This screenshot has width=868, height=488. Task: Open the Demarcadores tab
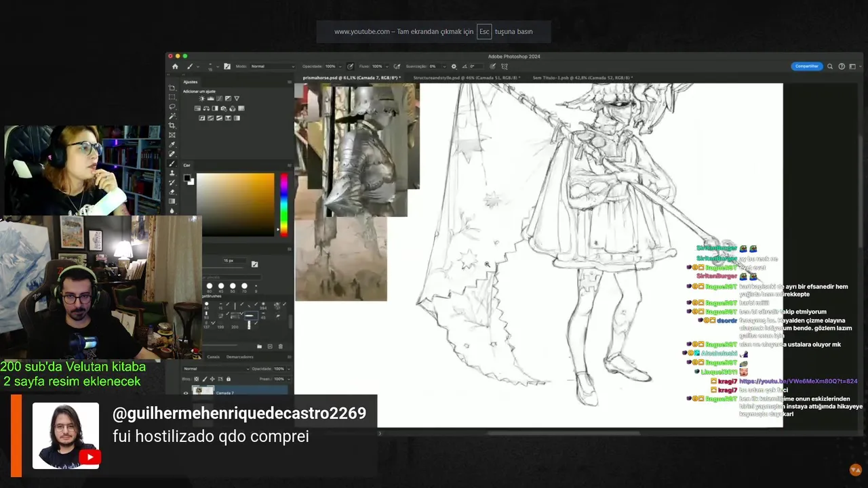(239, 357)
